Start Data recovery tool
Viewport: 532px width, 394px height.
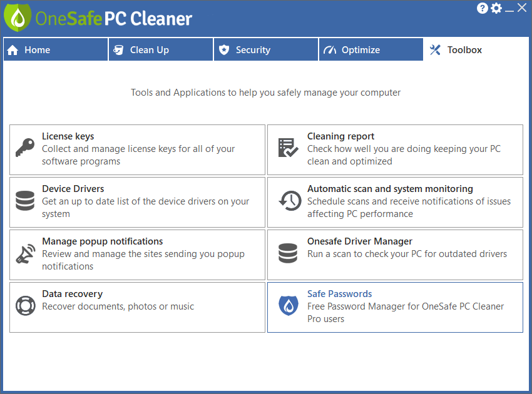[138, 308]
